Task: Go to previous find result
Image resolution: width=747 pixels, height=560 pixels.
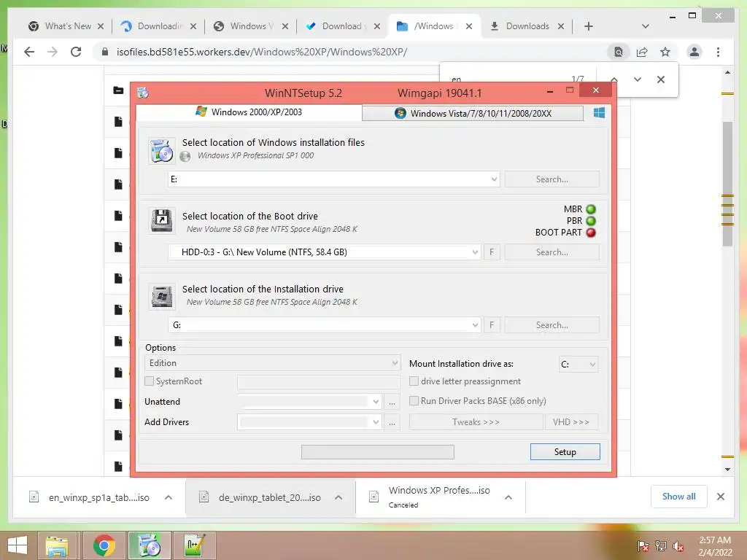Action: pyautogui.click(x=614, y=79)
